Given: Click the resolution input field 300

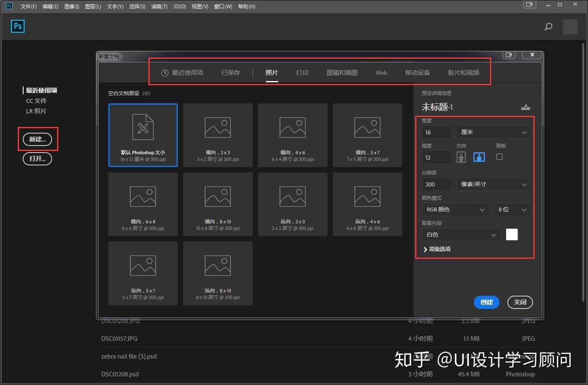Looking at the screenshot, I should point(437,184).
